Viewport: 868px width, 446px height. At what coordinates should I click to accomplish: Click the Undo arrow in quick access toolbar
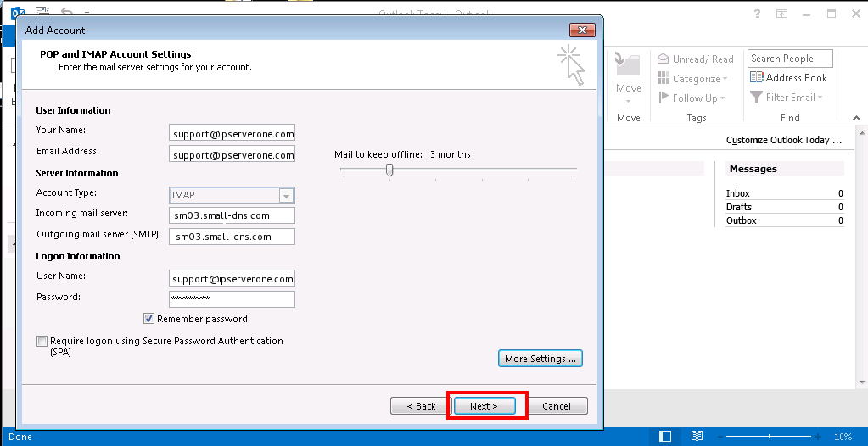point(66,11)
